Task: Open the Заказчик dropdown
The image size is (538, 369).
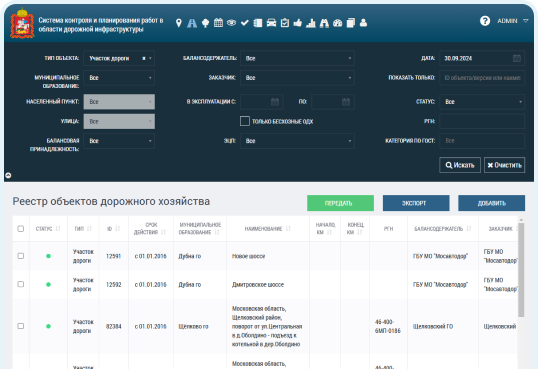Action: [297, 78]
